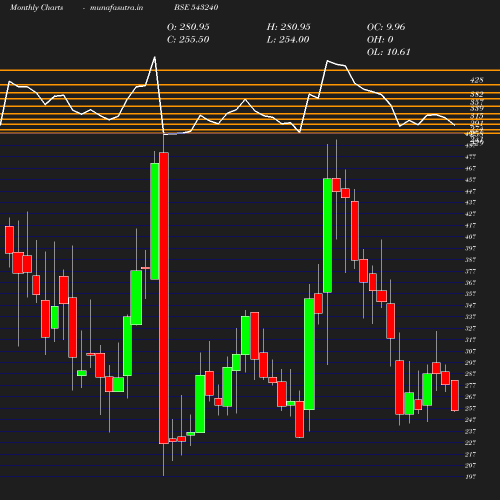Click the '347' price axis label
The width and height of the screenshot is (500, 500).
pos(470,305)
